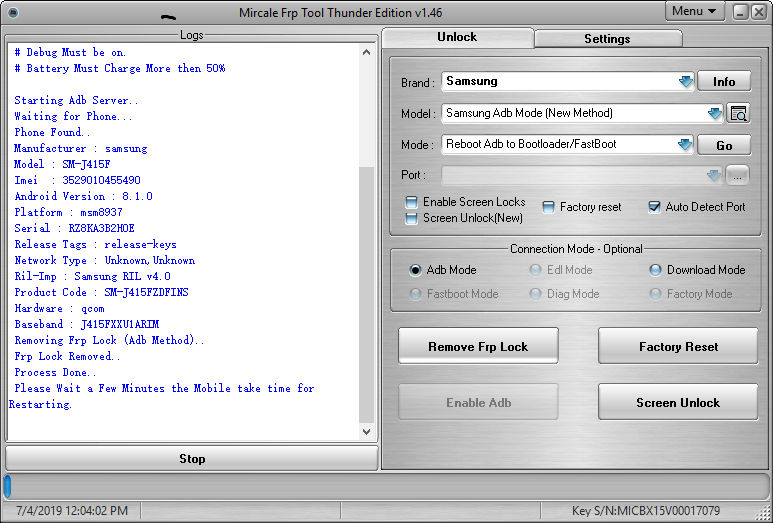Screen dimensions: 773x523
Task: Click the 'Baseband : J415FXXU1ARIM' log line
Action: pos(87,324)
